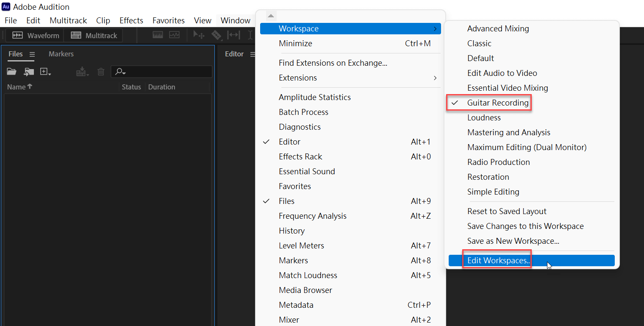Screen dimensions: 644x326
Task: Select the Move tool in the toolbar
Action: click(199, 35)
